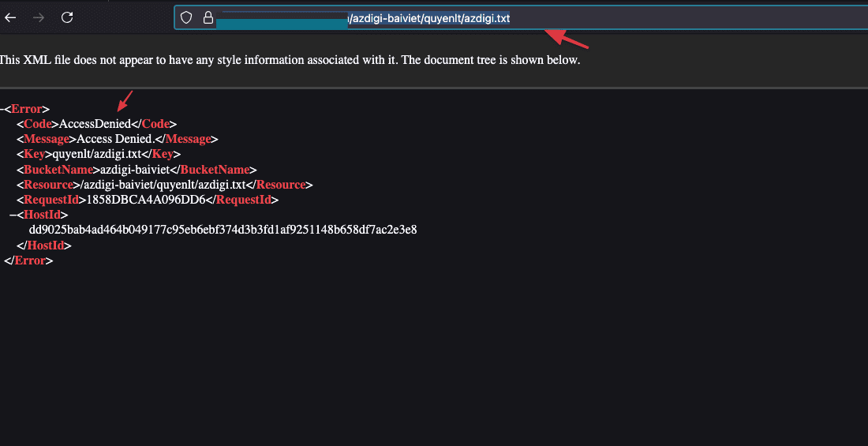868x446 pixels.
Task: Go back to the previous page
Action: point(11,17)
